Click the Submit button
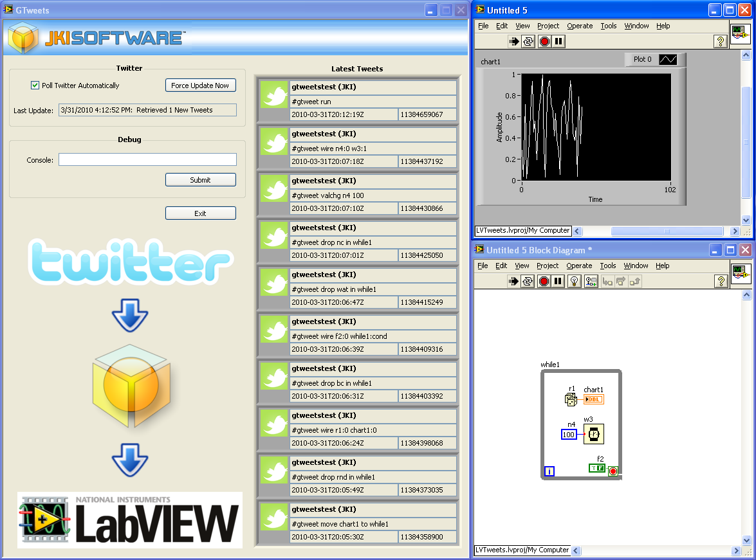756x560 pixels. 201,180
